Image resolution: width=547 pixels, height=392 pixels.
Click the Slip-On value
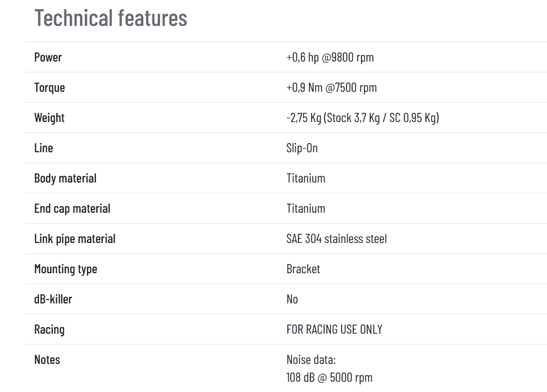[x=302, y=148]
